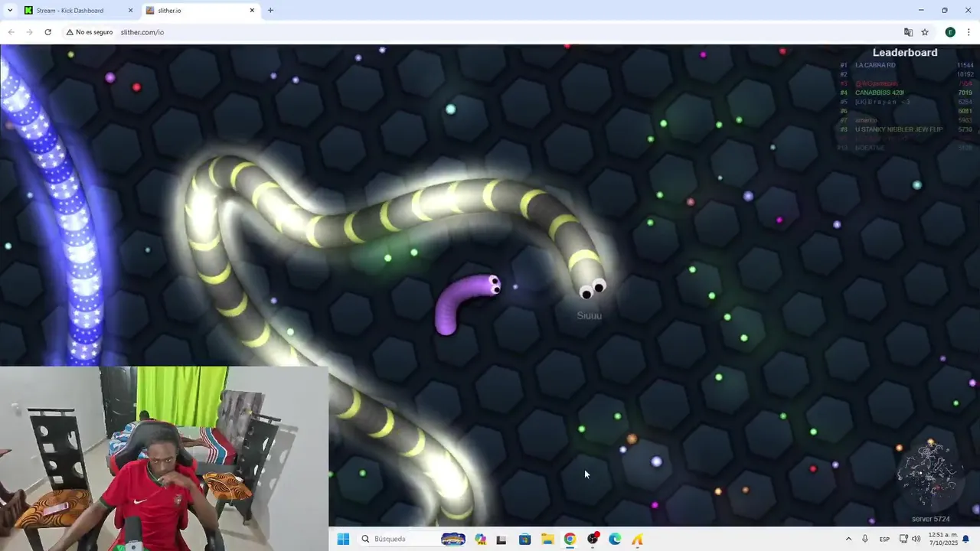
Task: Open a new browser tab
Action: [270, 11]
